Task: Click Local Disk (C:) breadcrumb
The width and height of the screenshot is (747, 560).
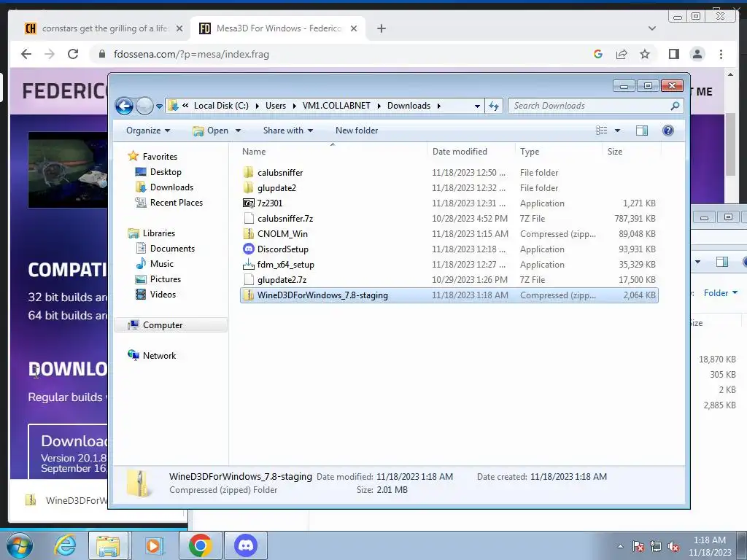Action: click(221, 106)
